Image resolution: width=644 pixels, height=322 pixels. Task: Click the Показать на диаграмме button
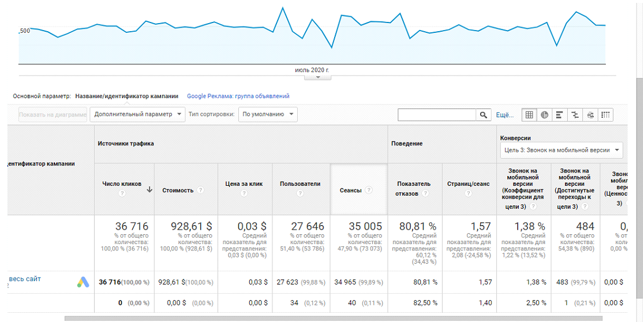53,115
